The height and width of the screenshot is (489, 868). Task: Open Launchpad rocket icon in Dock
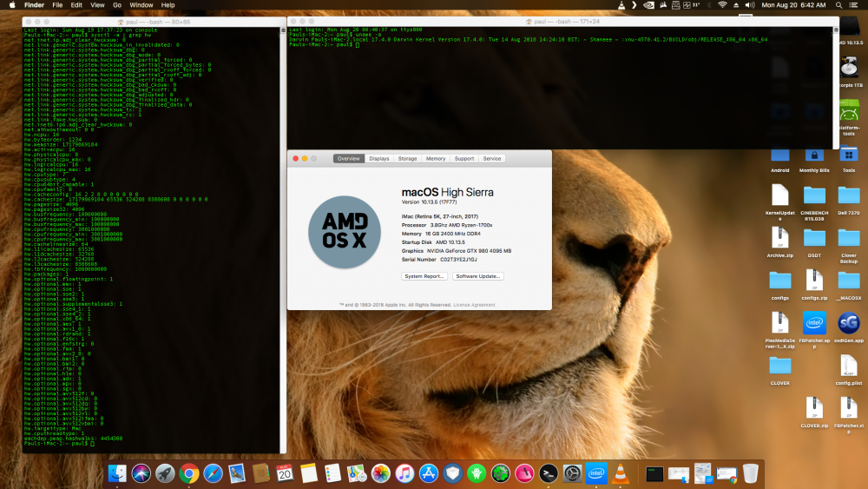(x=165, y=473)
